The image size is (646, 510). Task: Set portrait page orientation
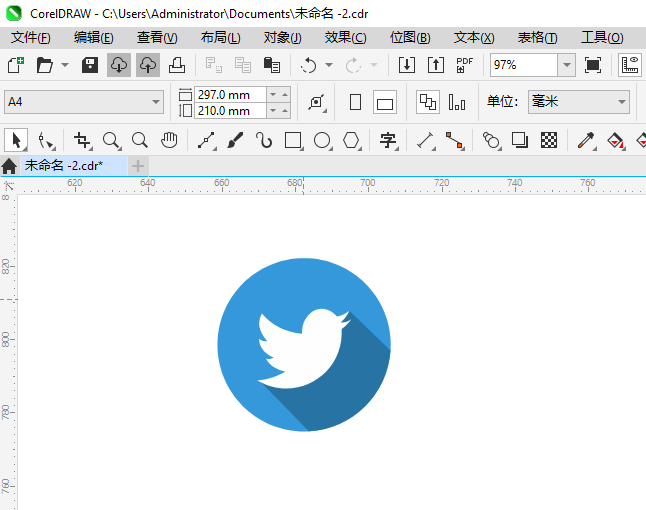click(355, 102)
